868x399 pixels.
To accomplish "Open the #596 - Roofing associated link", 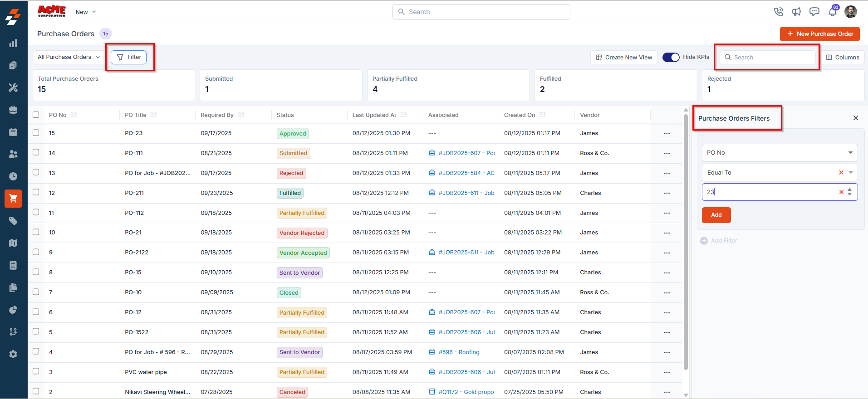I will pyautogui.click(x=459, y=352).
